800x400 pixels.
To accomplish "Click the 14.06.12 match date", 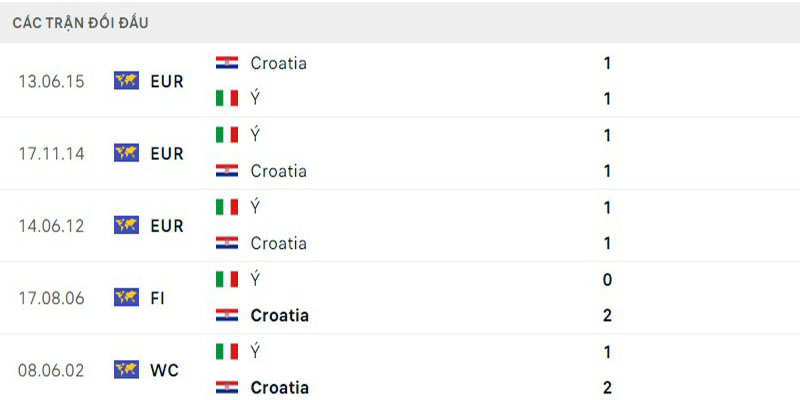I will point(50,225).
